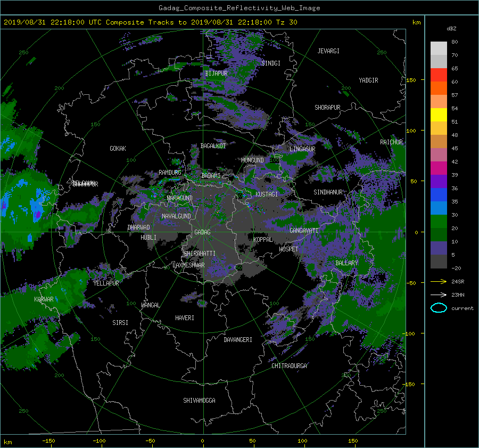Image resolution: width=479 pixels, height=448 pixels.
Task: Click the YELLAPUR label
Action: (106, 283)
